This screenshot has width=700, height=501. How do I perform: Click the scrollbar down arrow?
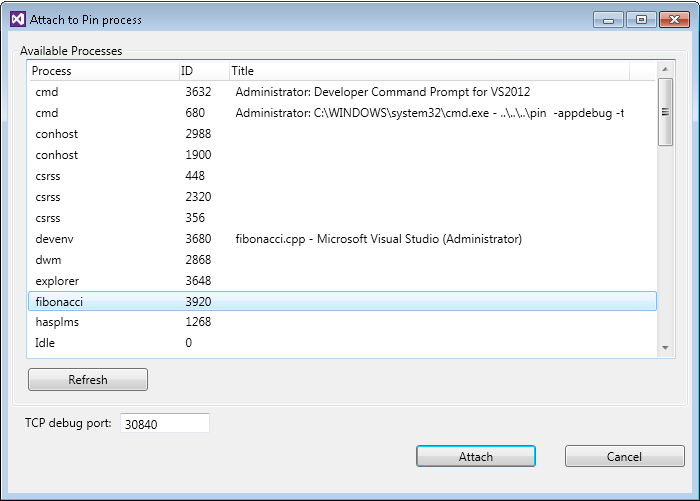coord(665,348)
